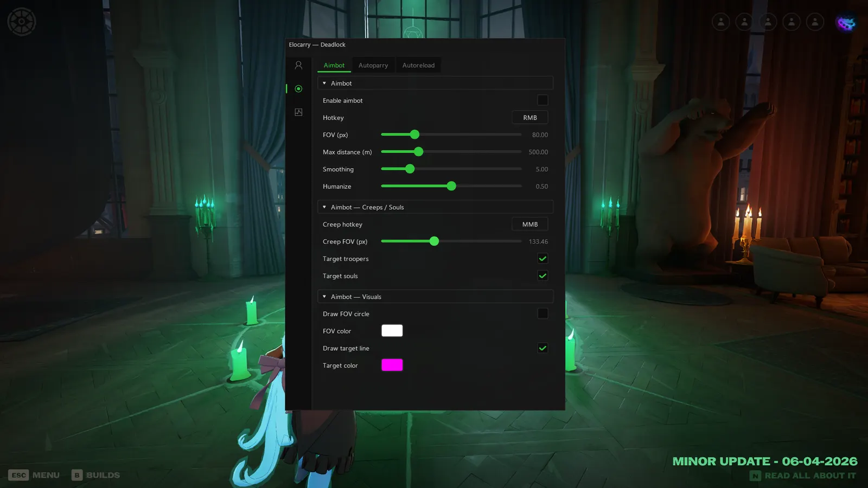This screenshot has height=488, width=868.
Task: Select the third party member slot icon
Action: pos(768,22)
